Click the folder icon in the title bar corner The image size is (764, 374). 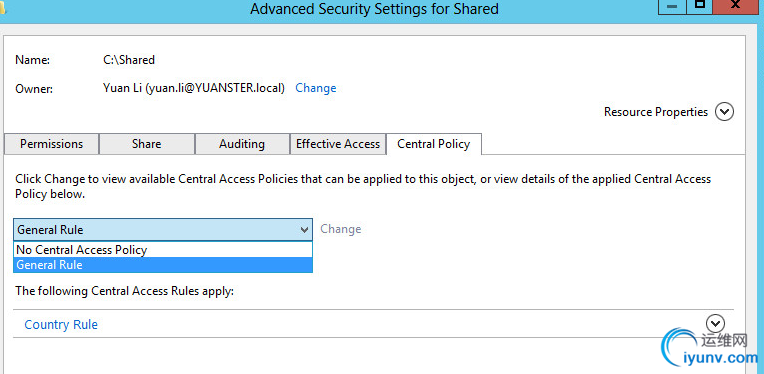click(x=2, y=9)
